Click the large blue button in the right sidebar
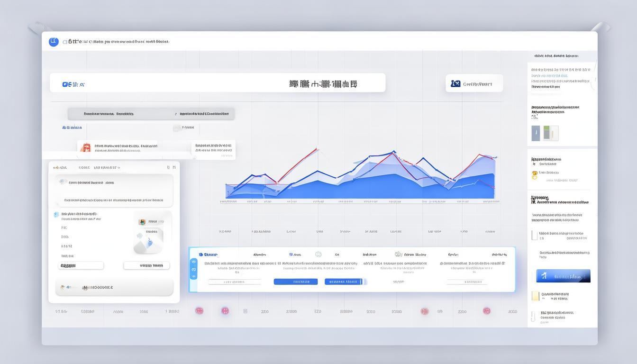The height and width of the screenshot is (364, 637). (563, 276)
